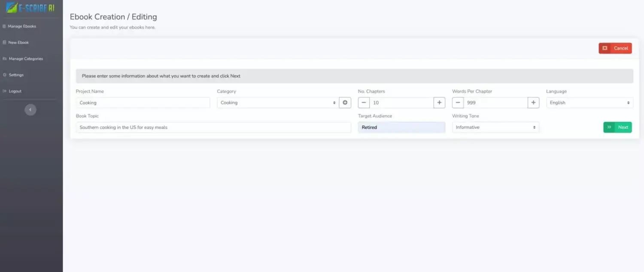Decrease the number of chapters
Image resolution: width=644 pixels, height=272 pixels.
tap(364, 103)
